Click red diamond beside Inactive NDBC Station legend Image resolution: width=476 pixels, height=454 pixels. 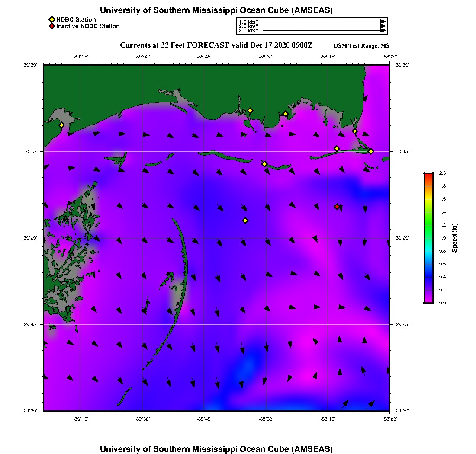[x=51, y=26]
